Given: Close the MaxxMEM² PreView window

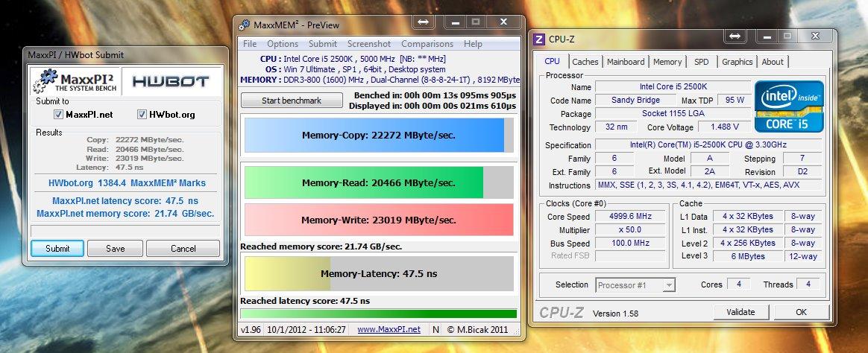Looking at the screenshot, I should [504, 22].
